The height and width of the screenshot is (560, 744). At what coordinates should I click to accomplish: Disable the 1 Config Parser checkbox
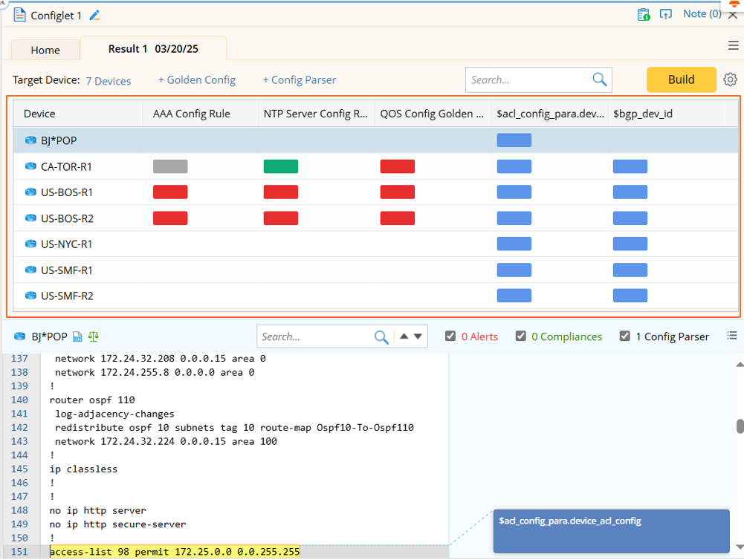pyautogui.click(x=625, y=336)
